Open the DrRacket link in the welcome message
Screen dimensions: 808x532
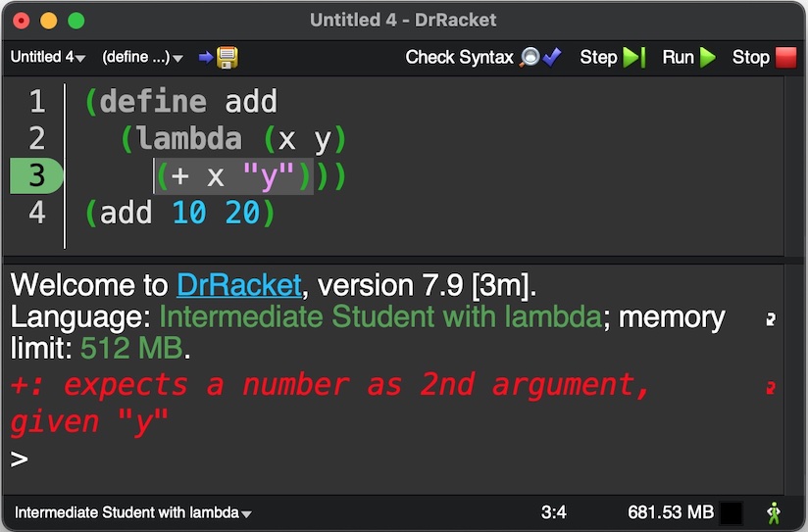238,285
